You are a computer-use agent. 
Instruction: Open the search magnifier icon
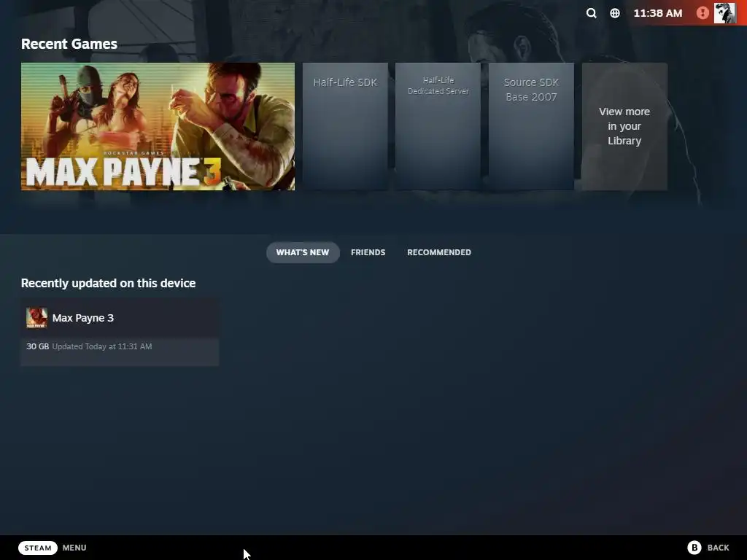tap(591, 13)
